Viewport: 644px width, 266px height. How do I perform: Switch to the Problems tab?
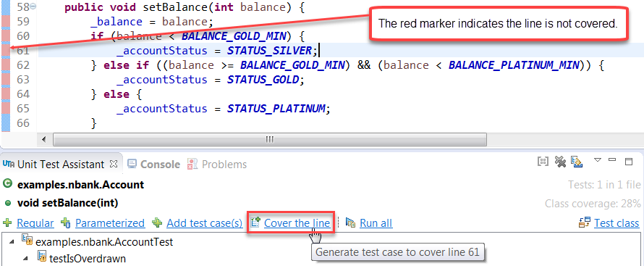[224, 165]
